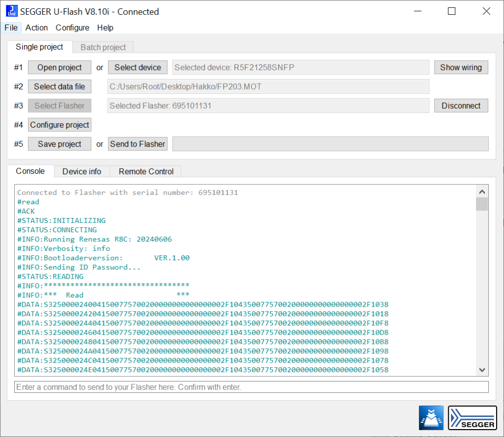Click the #DATA line ending in 2F1078

203,360
